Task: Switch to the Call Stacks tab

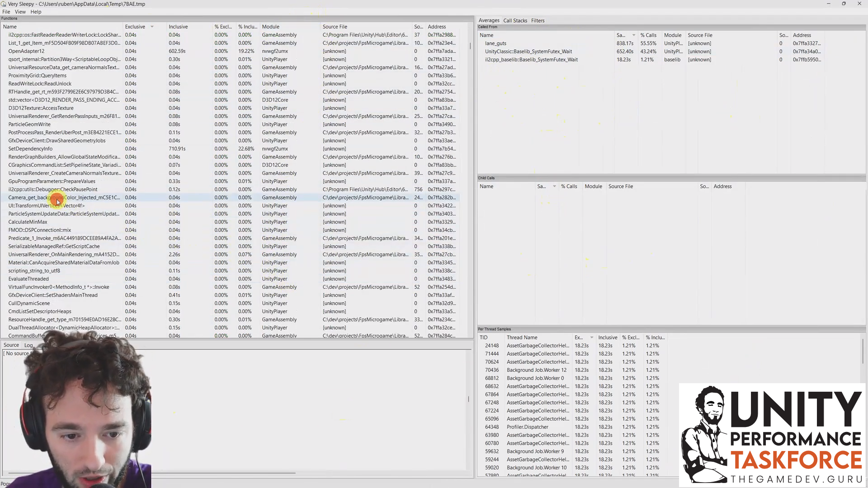Action: (515, 20)
